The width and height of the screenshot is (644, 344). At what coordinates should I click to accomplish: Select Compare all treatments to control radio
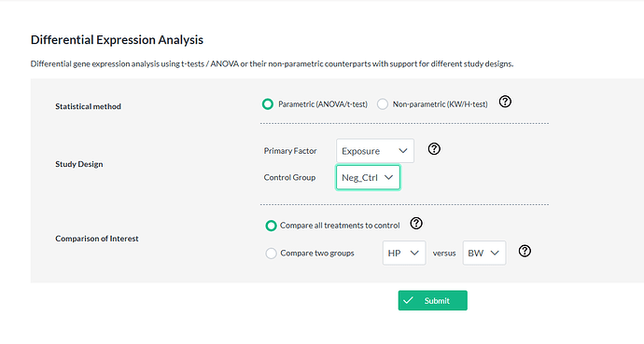271,226
